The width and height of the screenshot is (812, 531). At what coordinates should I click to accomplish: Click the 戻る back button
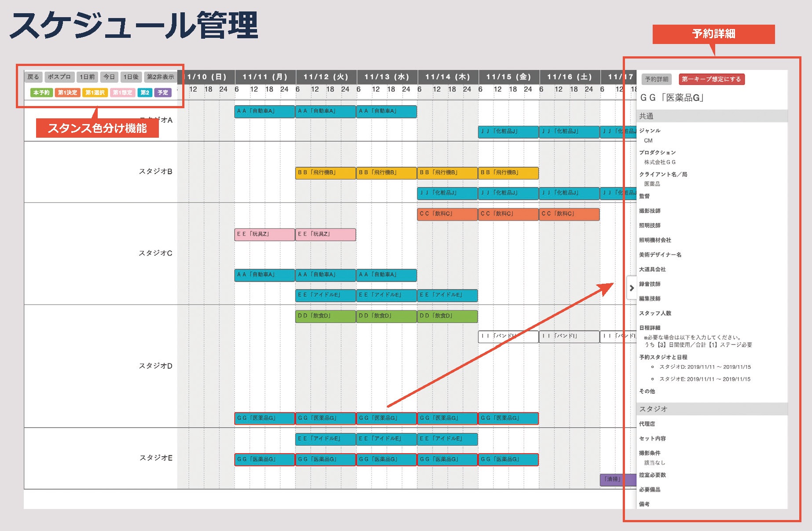[33, 77]
